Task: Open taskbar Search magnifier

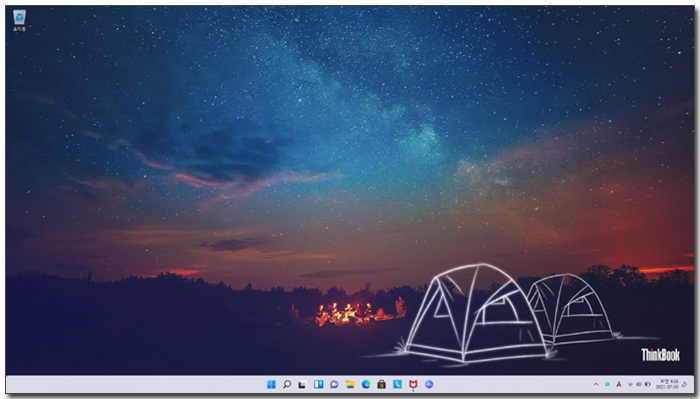Action: [287, 384]
